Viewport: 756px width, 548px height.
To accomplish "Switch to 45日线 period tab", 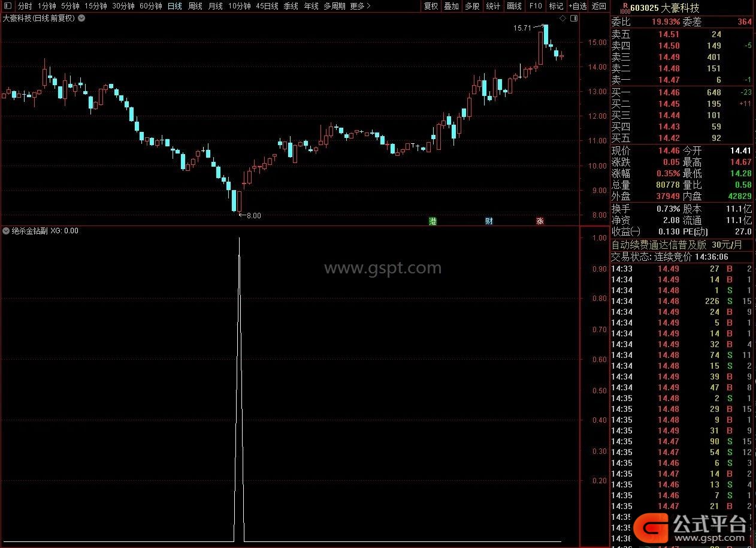I will pyautogui.click(x=267, y=6).
